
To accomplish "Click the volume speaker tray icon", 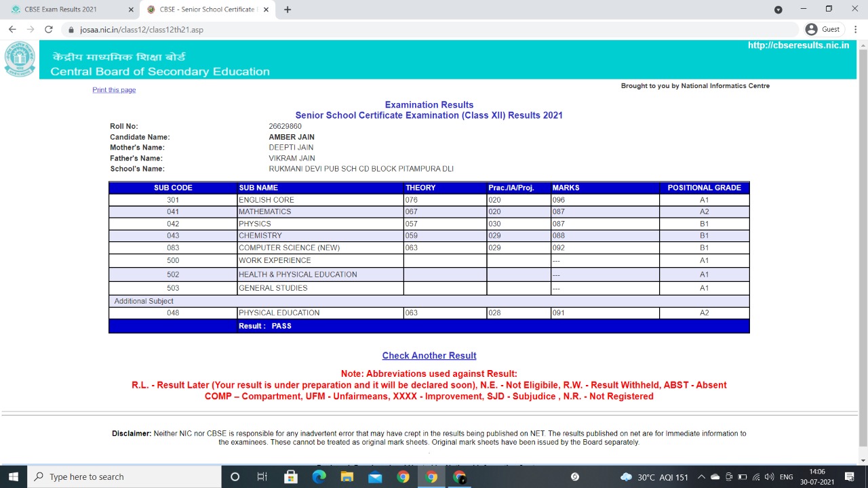I will (x=770, y=477).
